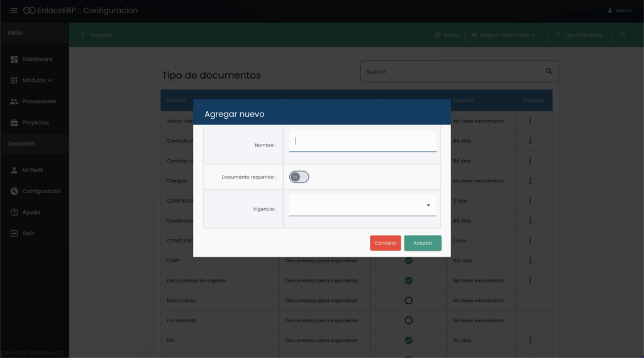Open the hamburger menu icon
This screenshot has width=644, height=358.
13,11
